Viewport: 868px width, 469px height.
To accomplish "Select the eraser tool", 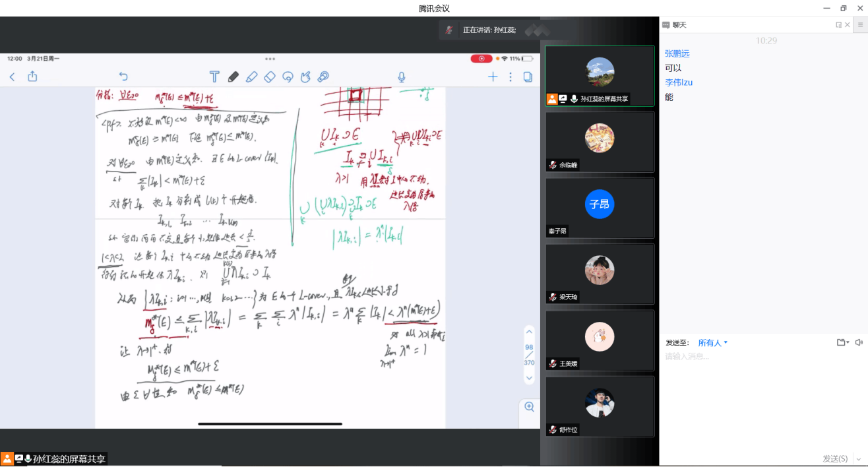I will coord(269,77).
